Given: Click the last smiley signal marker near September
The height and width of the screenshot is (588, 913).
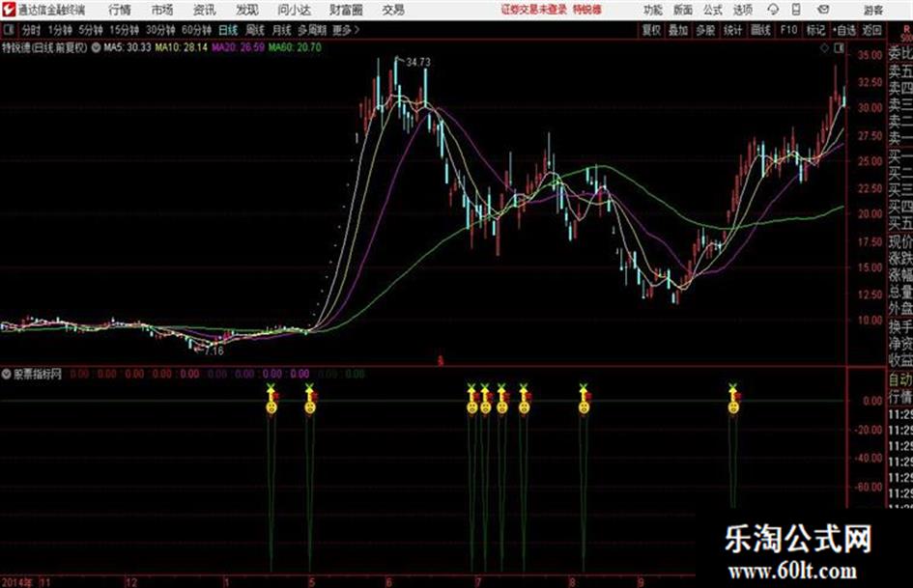Looking at the screenshot, I should point(733,406).
